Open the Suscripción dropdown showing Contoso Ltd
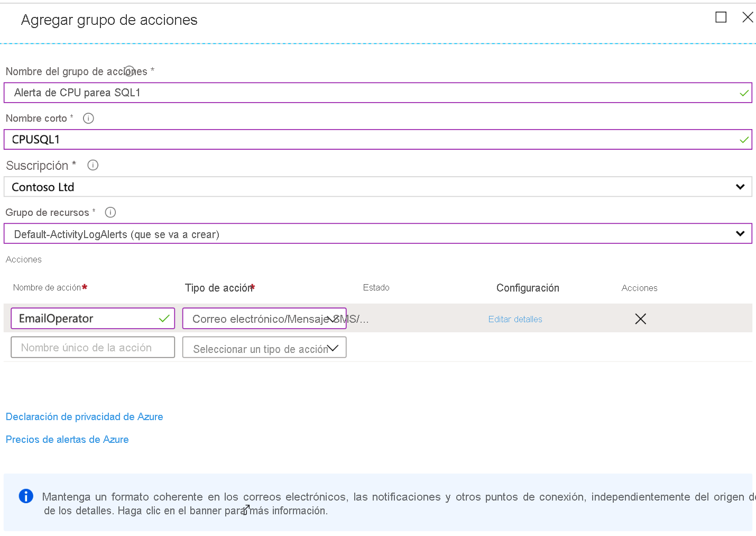This screenshot has height=536, width=756. click(x=378, y=187)
